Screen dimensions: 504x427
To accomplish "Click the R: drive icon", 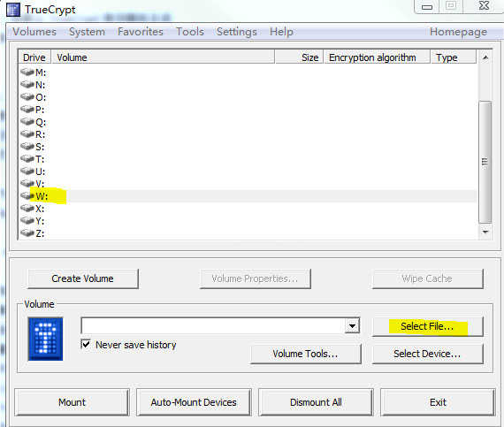I will (x=27, y=133).
